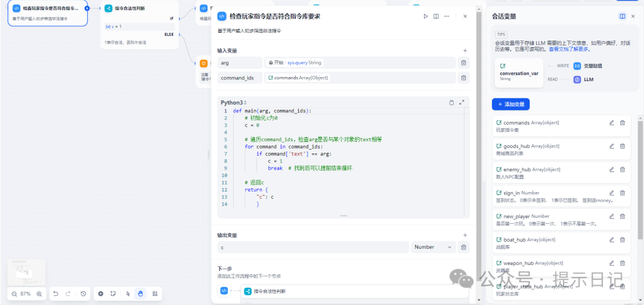Edit the commands conversation variable

(x=611, y=123)
